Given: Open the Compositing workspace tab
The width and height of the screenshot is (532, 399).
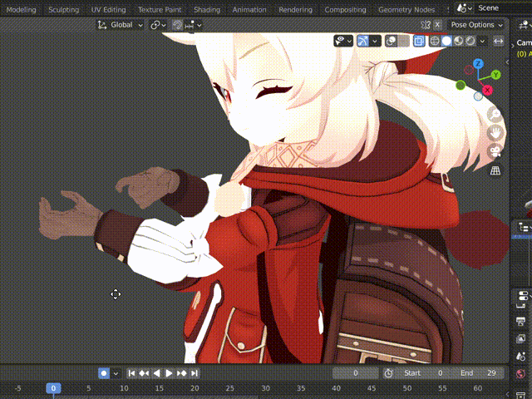Looking at the screenshot, I should click(x=345, y=9).
